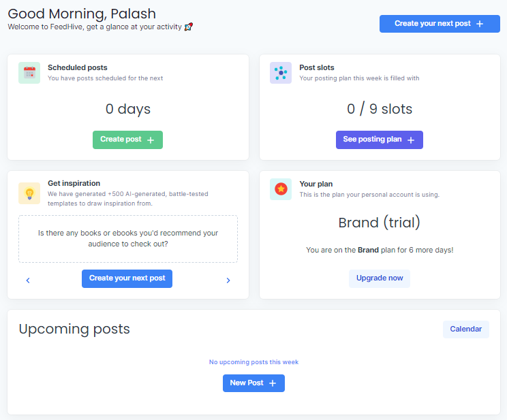
Task: Click the Good Morning, Palash heading
Action: pyautogui.click(x=82, y=14)
